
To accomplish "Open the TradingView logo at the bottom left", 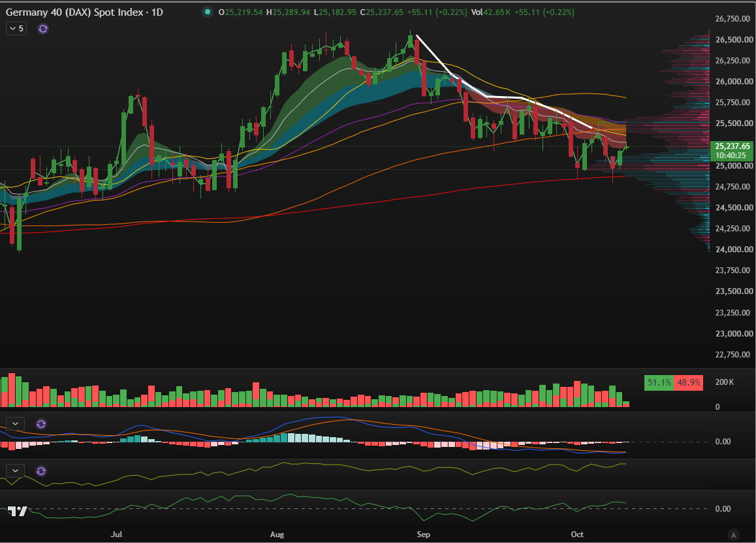I will coord(18,511).
